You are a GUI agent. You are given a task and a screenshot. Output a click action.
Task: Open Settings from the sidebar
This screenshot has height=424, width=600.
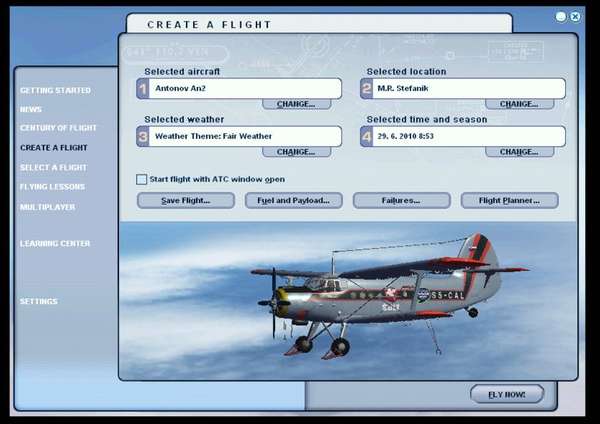[39, 302]
